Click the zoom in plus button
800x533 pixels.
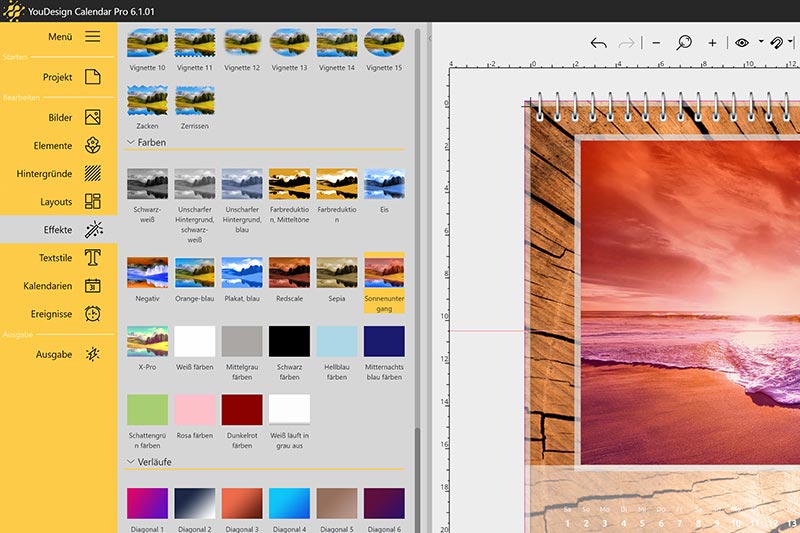712,43
